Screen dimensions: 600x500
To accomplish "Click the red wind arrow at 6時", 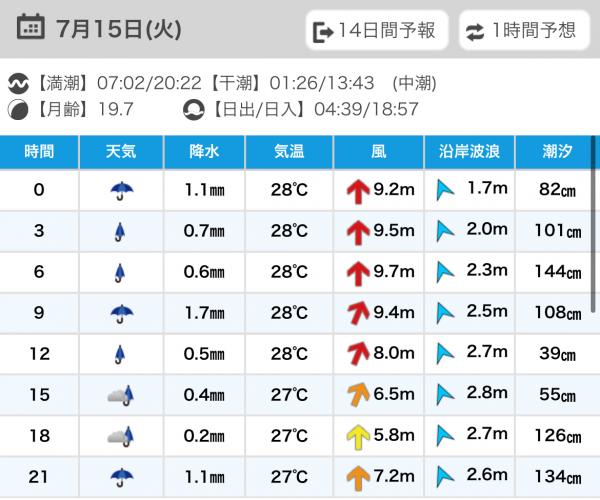I will pyautogui.click(x=357, y=272).
